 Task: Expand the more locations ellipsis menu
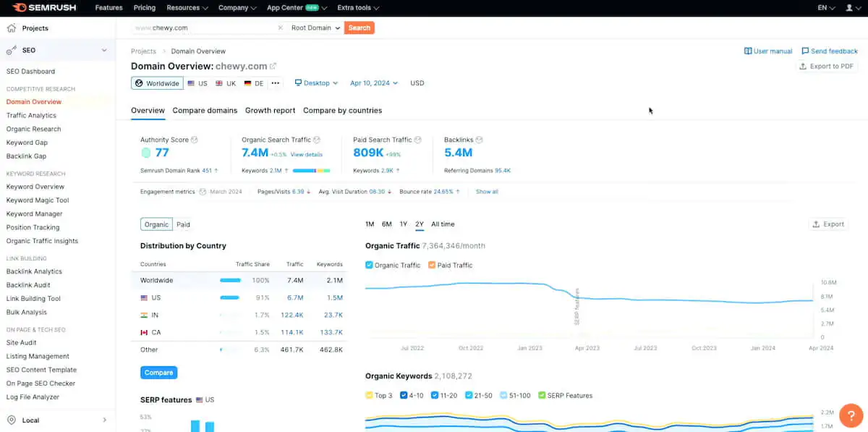pyautogui.click(x=274, y=82)
